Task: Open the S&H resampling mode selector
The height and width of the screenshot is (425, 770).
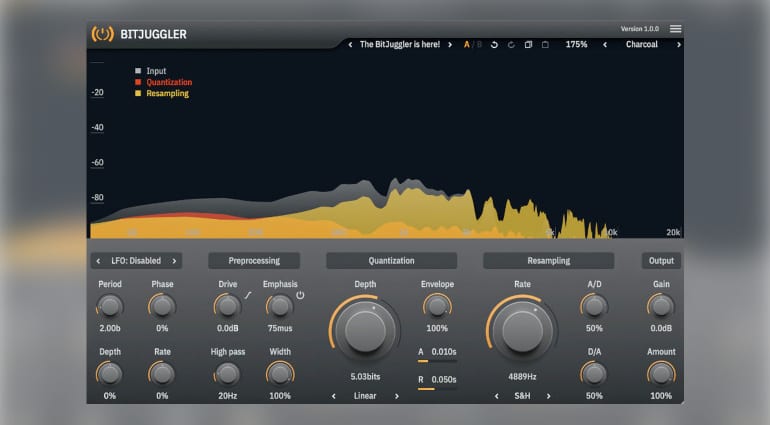Action: point(522,396)
